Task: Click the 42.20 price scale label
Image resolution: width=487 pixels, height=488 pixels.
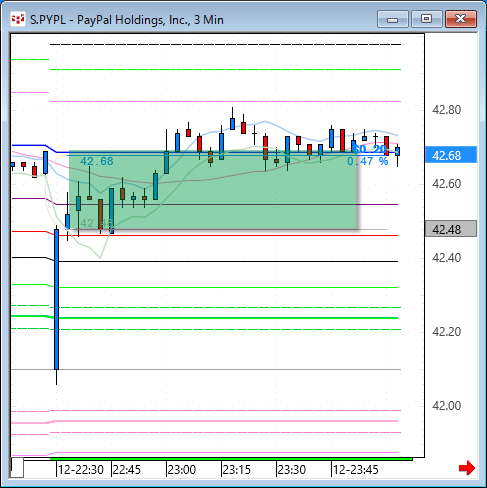Action: pyautogui.click(x=446, y=332)
